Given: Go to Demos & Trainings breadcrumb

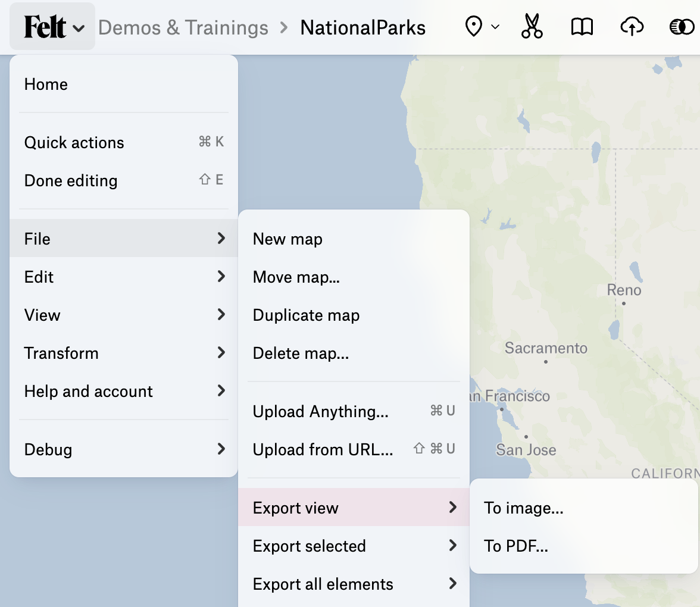Looking at the screenshot, I should (183, 27).
